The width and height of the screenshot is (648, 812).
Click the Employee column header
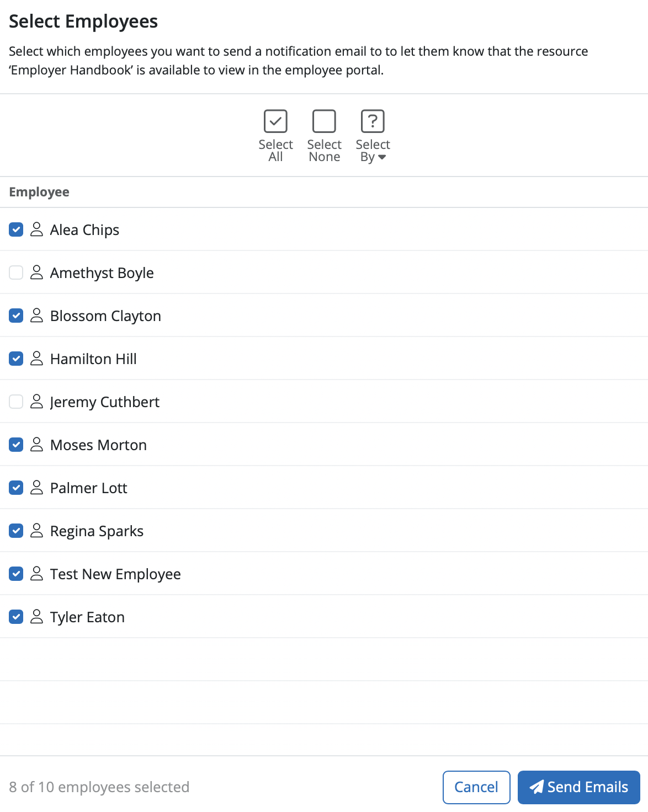pos(39,192)
